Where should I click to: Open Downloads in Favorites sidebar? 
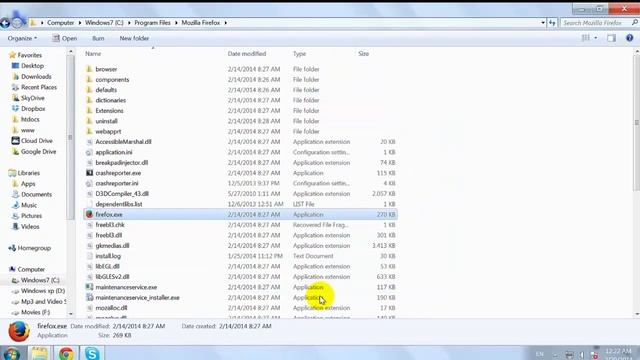click(x=36, y=76)
